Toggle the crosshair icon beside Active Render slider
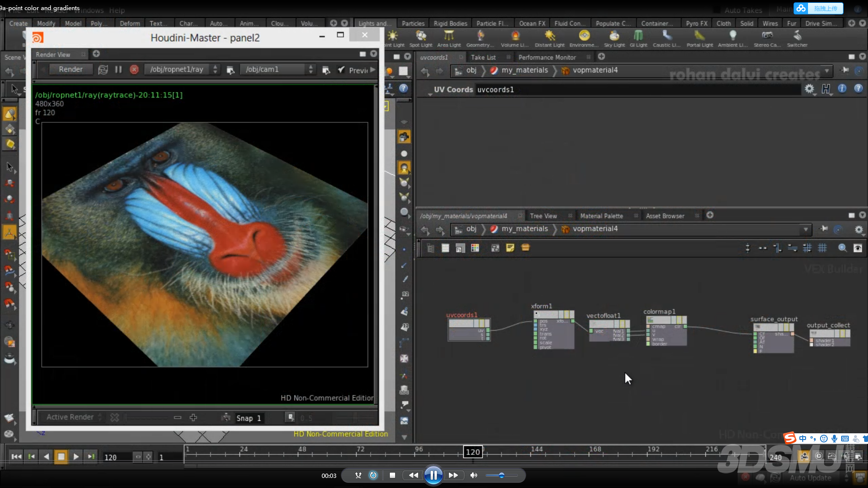This screenshot has width=868, height=488. coord(193,417)
